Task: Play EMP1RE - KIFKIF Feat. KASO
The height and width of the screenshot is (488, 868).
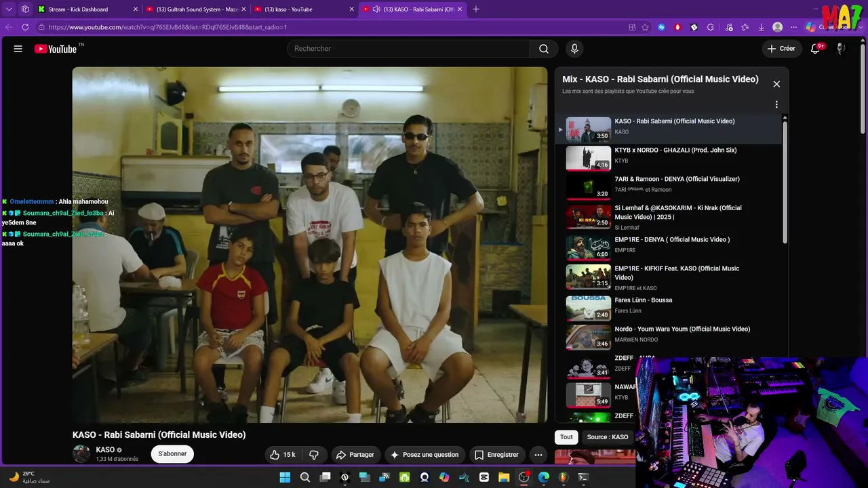Action: point(668,277)
